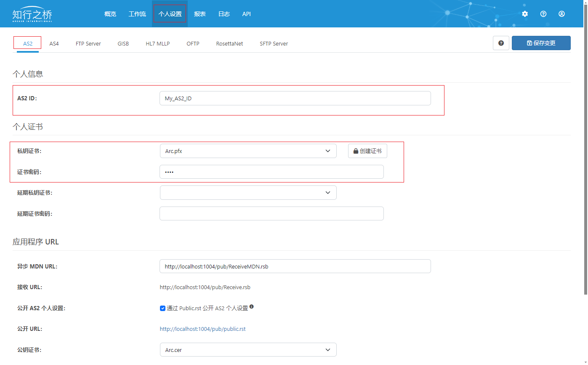Expand the 私钥证书 dropdown
This screenshot has height=365, width=588.
point(248,151)
